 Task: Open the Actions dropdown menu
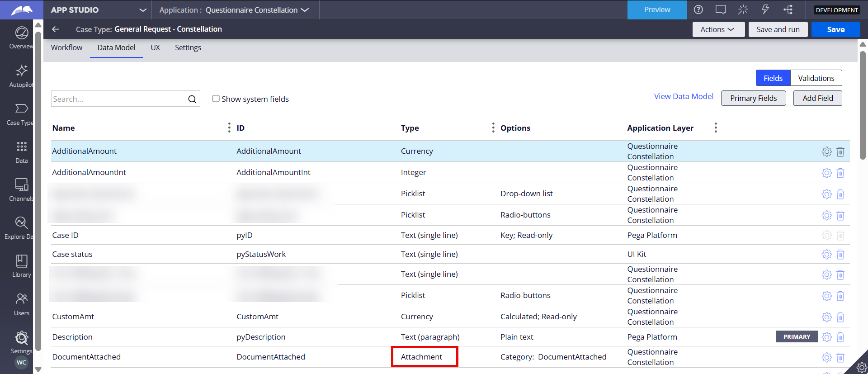point(718,29)
